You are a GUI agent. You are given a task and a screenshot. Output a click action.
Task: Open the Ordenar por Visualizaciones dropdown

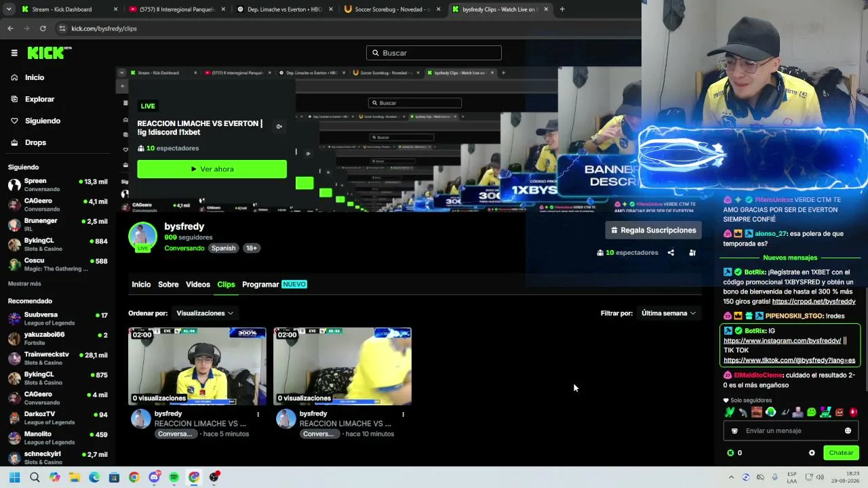[x=205, y=313]
